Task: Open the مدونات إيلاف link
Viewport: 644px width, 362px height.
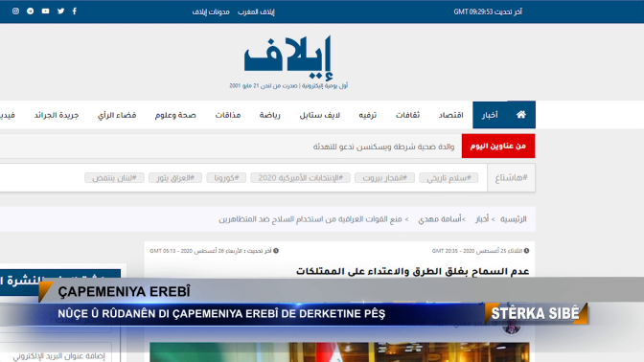Action: (x=211, y=11)
